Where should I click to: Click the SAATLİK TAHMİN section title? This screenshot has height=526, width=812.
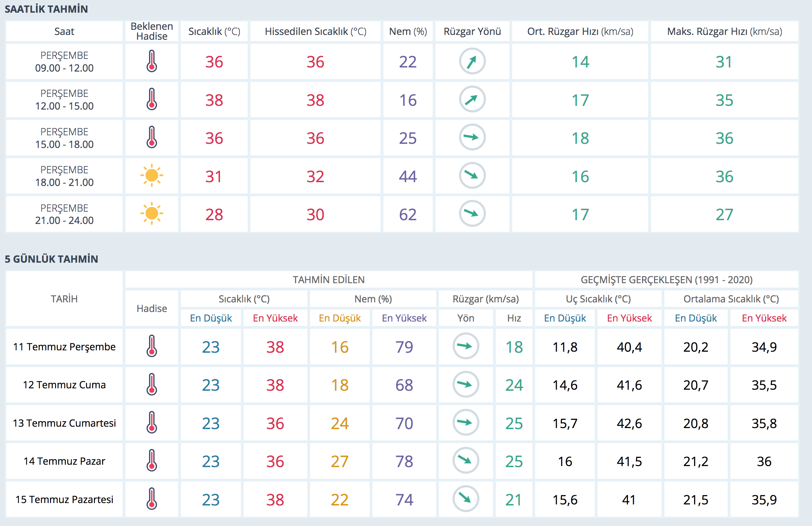[46, 9]
